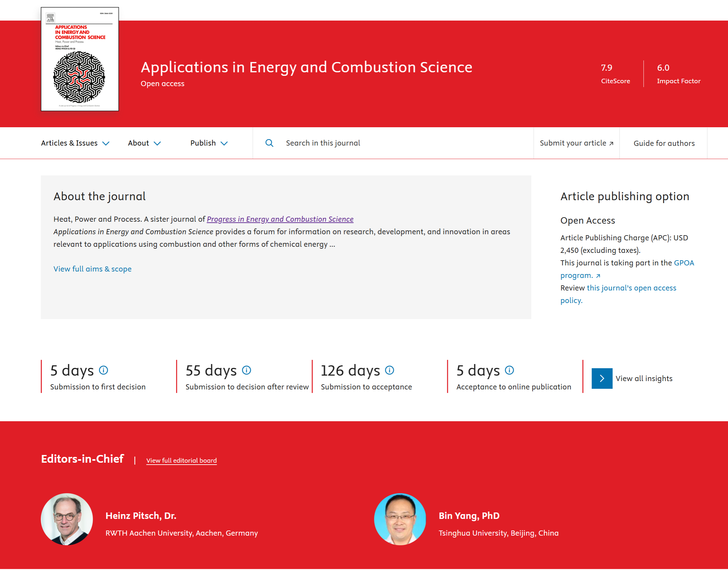The image size is (728, 570).
Task: Expand the Publish dropdown menu
Action: (x=209, y=143)
